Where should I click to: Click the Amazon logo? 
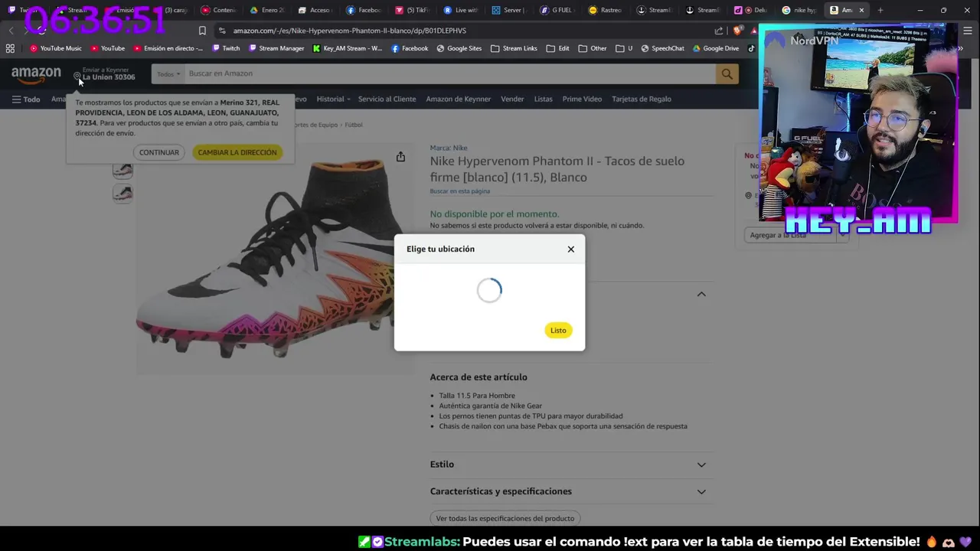[x=36, y=73]
